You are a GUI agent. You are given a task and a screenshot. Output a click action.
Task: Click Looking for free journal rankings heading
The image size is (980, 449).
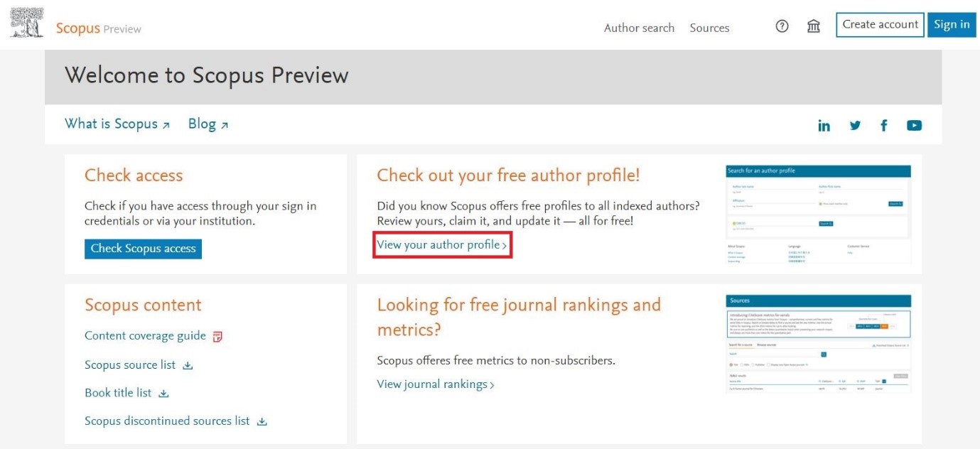519,318
